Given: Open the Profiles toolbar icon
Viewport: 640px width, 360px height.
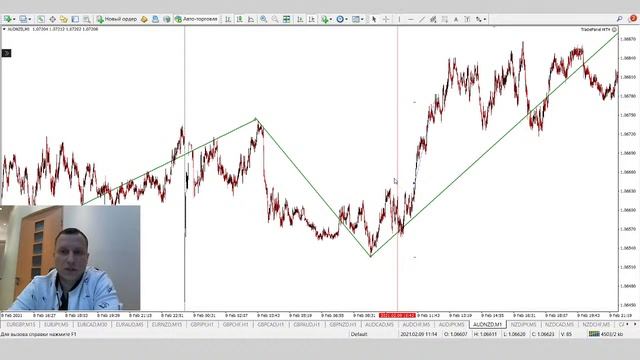Looking at the screenshot, I should [x=23, y=19].
